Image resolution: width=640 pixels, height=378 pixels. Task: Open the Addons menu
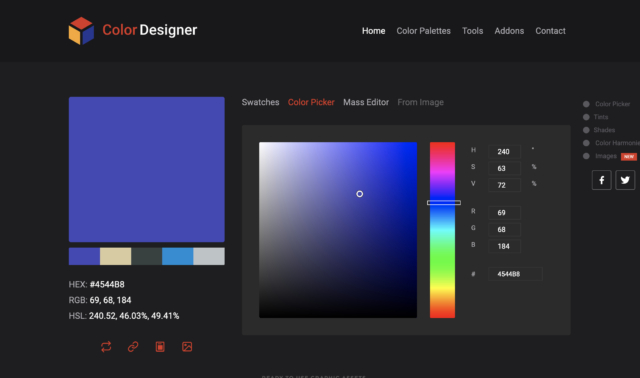tap(509, 31)
